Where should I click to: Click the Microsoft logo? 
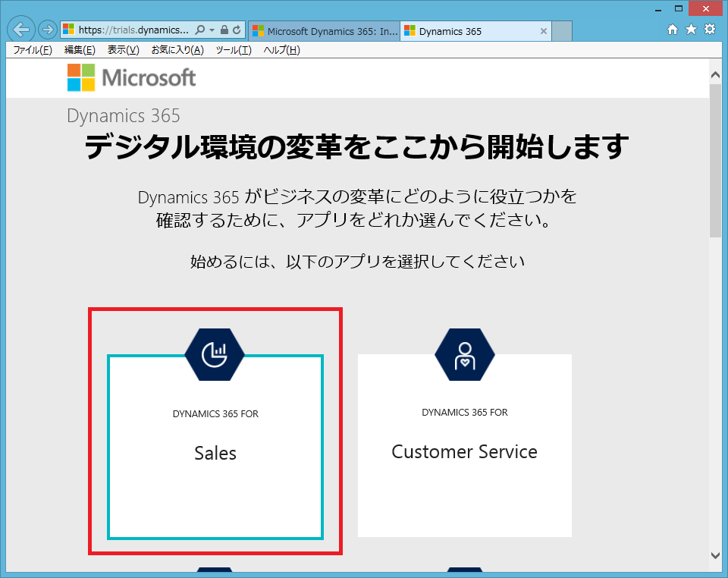point(131,77)
